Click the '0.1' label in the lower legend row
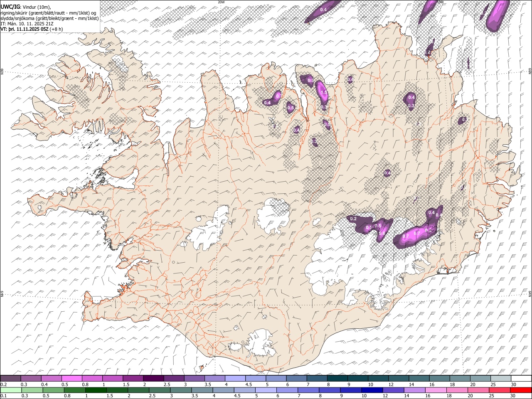Screen dimensions: 532x399 tap(3, 396)
